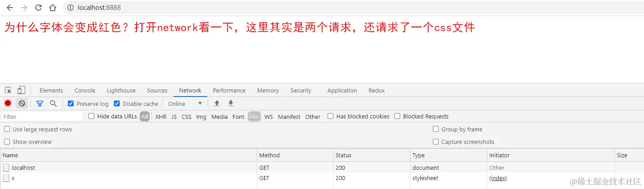
Task: Uncheck the Disable cache checkbox
Action: click(x=117, y=104)
